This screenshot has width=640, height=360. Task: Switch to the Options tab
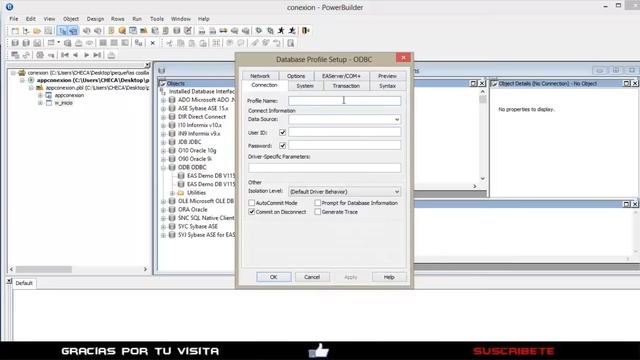click(296, 76)
